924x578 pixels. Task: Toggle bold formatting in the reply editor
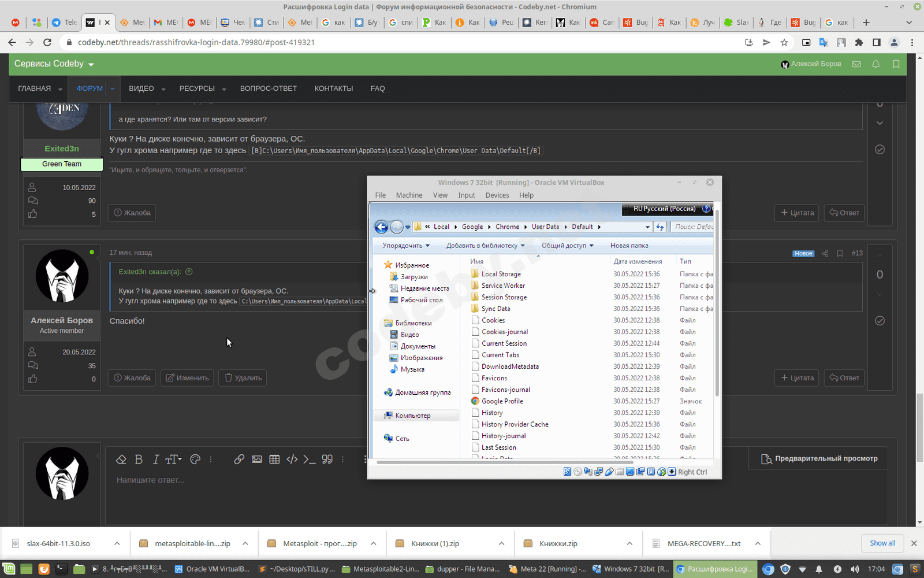139,459
